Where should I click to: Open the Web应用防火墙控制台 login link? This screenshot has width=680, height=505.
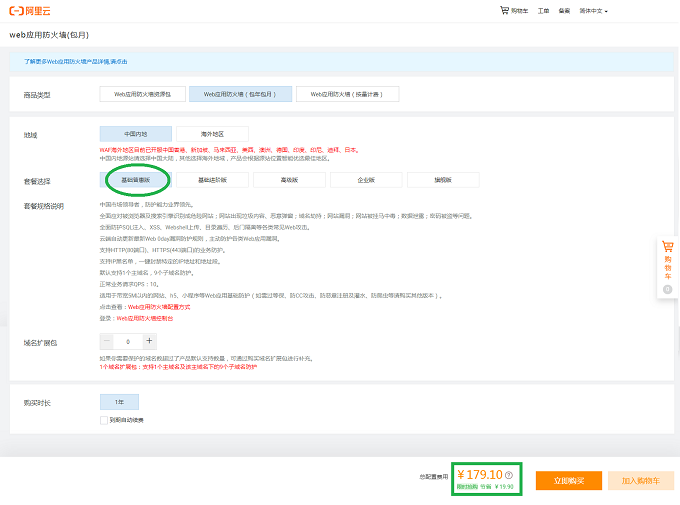(145, 318)
